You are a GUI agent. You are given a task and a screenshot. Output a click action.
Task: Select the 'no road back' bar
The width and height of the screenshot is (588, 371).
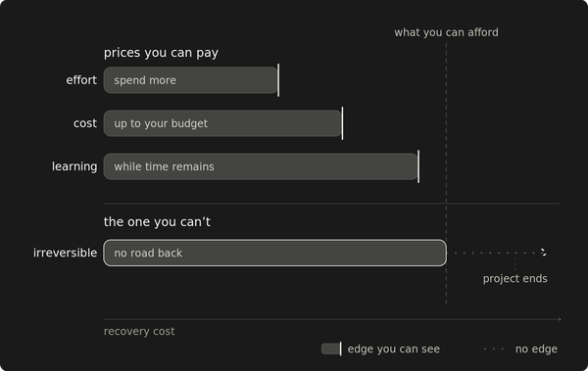[274, 253]
